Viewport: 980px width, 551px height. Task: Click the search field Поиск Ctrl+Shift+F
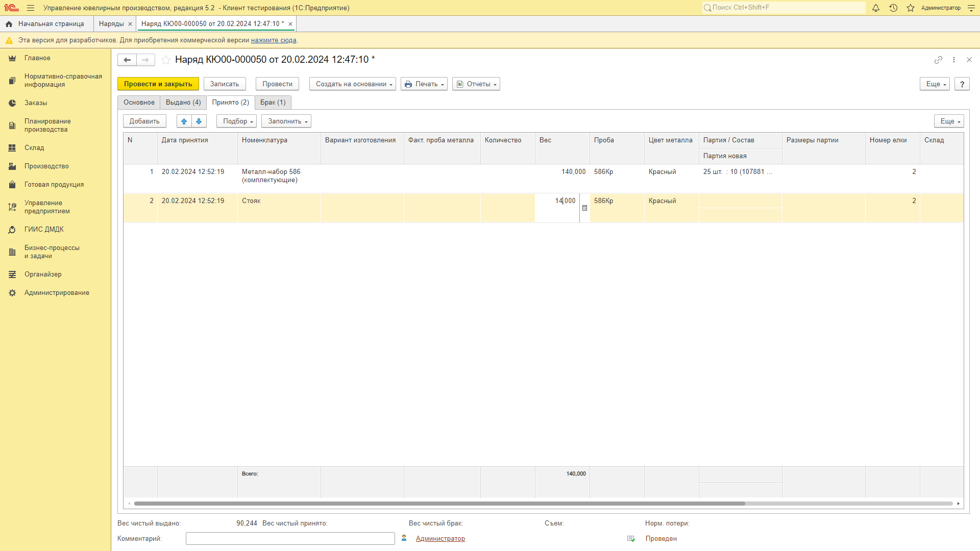pyautogui.click(x=784, y=8)
